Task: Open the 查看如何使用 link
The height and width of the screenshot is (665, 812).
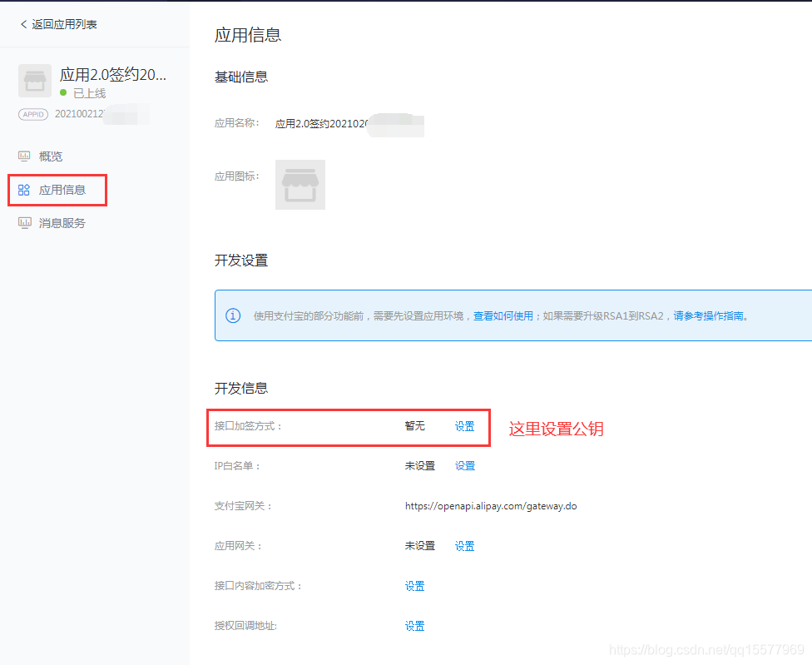Action: pos(503,316)
